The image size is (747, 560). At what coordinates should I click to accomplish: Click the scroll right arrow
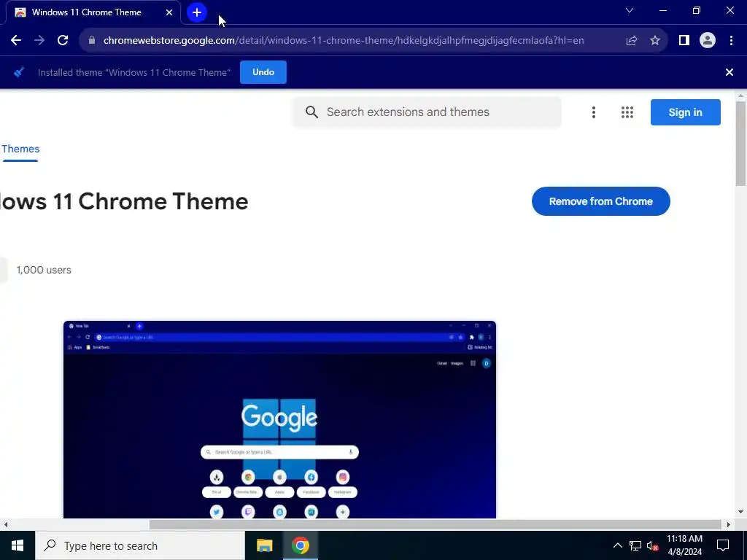pos(729,525)
